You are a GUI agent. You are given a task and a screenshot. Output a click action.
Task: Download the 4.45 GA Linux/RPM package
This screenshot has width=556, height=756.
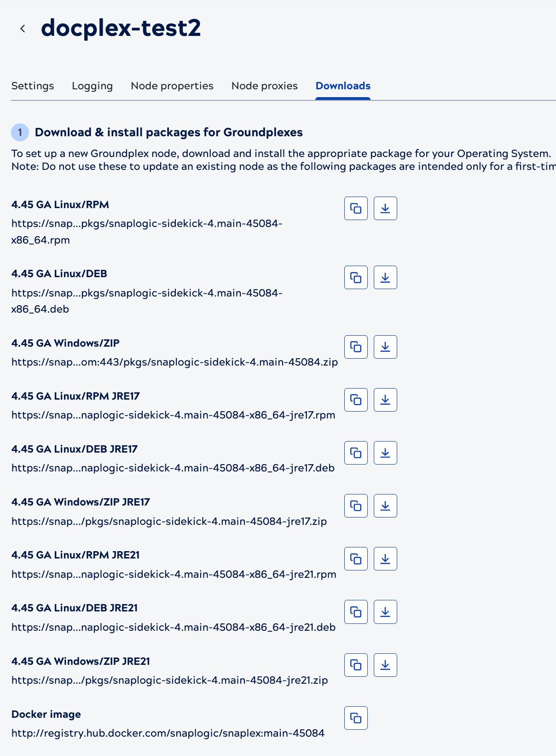[385, 209]
